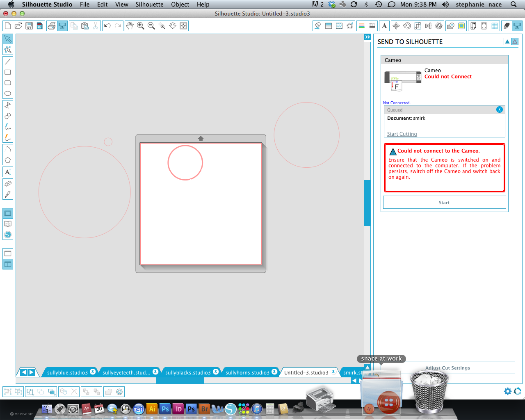Collapse the right panel with double chevron
The image size is (525, 420).
point(367,37)
